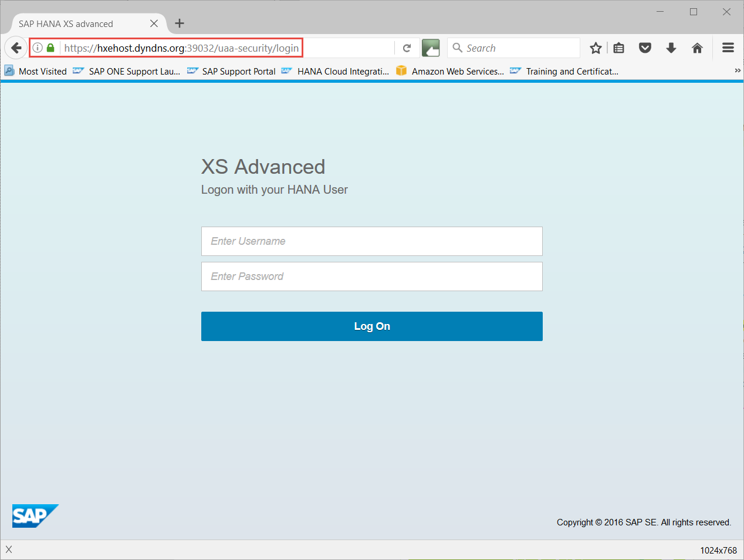This screenshot has height=560, width=744.
Task: Close the SAP HANA XS advanced tab
Action: (x=154, y=23)
